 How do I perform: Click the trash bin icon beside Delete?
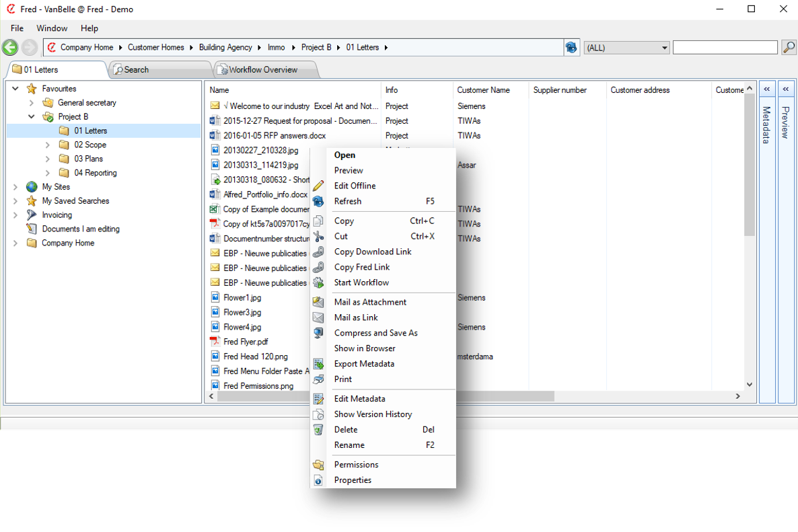(319, 430)
